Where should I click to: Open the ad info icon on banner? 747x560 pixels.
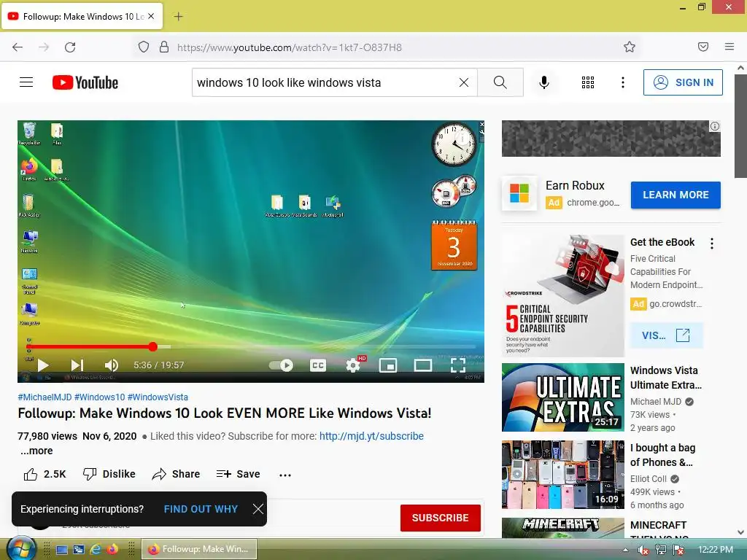715,126
